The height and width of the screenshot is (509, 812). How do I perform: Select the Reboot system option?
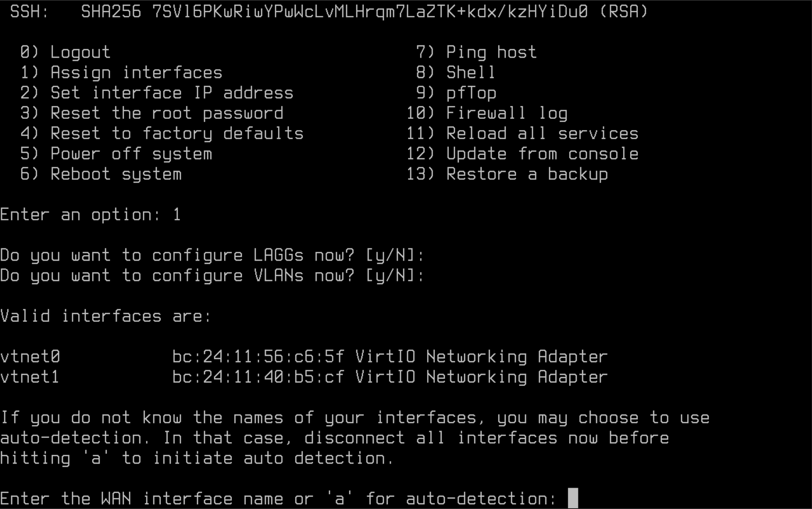coord(116,174)
